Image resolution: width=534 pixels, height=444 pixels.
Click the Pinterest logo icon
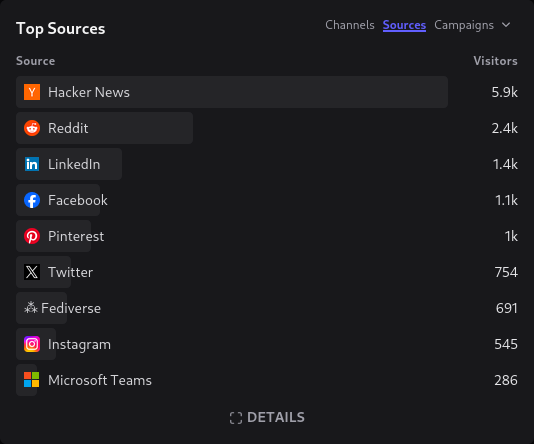coord(32,236)
